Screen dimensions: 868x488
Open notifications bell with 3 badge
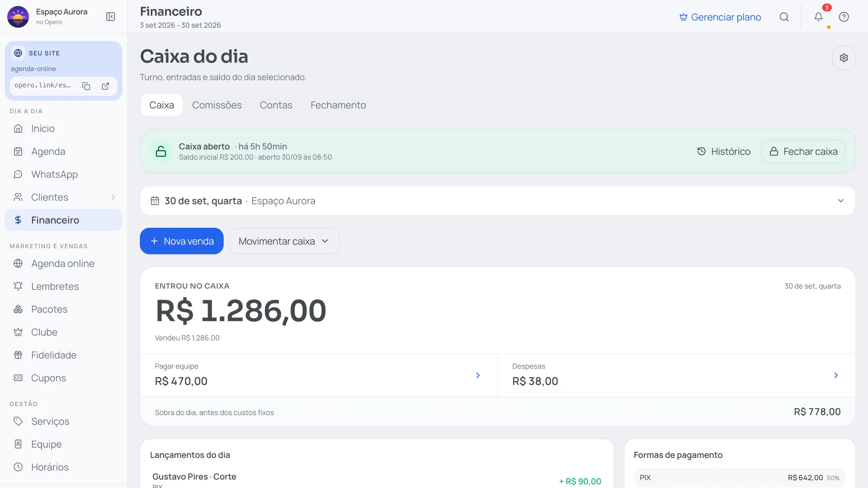(818, 17)
